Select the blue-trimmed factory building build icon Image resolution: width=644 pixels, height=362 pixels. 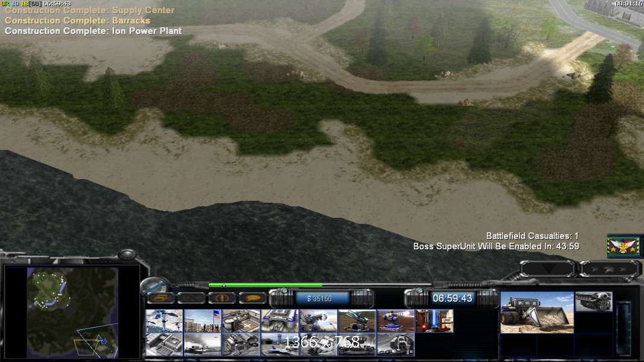279,321
